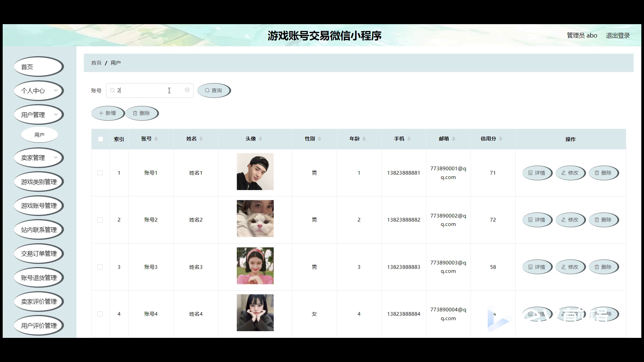Click the 管理员 abo account label
The image size is (644, 362).
coord(582,36)
